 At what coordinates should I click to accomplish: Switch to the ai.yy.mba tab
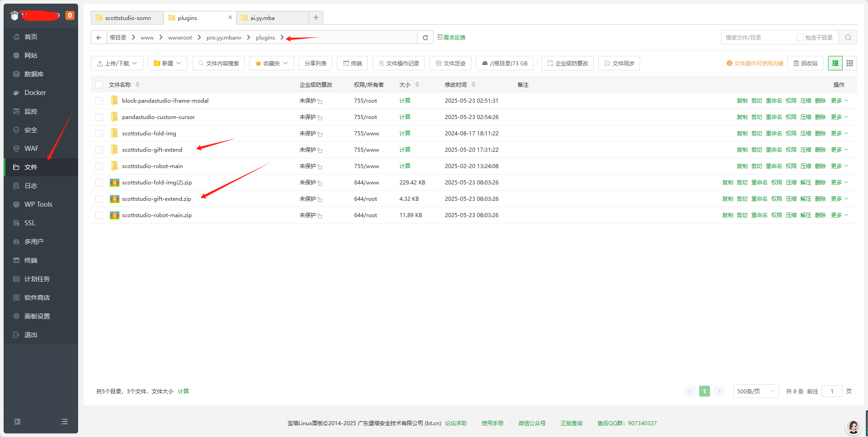coord(262,18)
